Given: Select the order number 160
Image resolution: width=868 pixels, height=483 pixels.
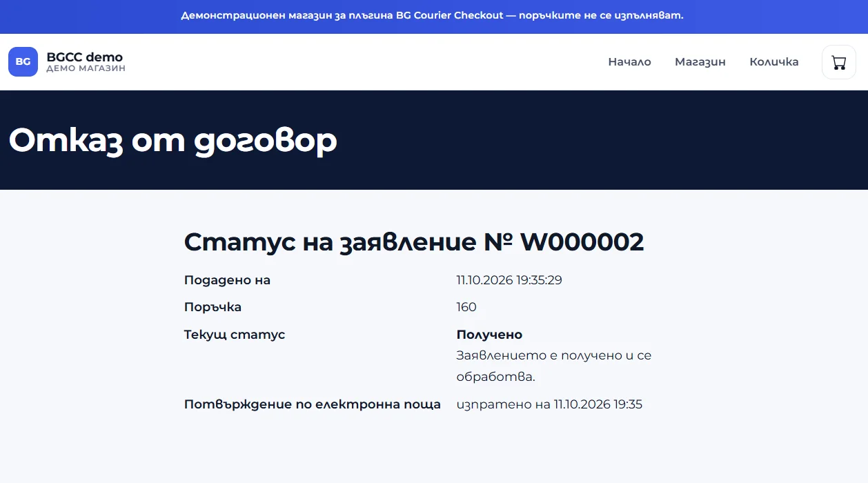Looking at the screenshot, I should pos(466,307).
